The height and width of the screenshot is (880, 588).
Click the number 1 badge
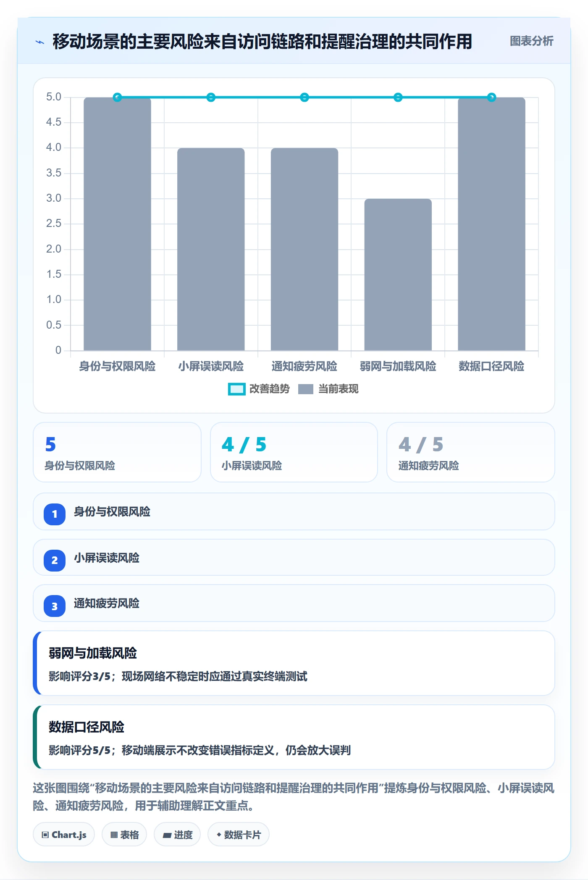coord(55,514)
